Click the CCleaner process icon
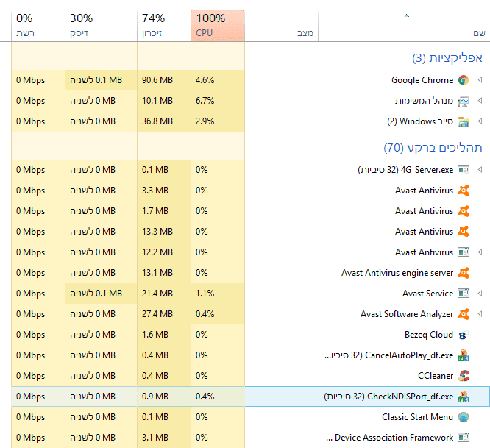This screenshot has width=490, height=448. pyautogui.click(x=463, y=376)
